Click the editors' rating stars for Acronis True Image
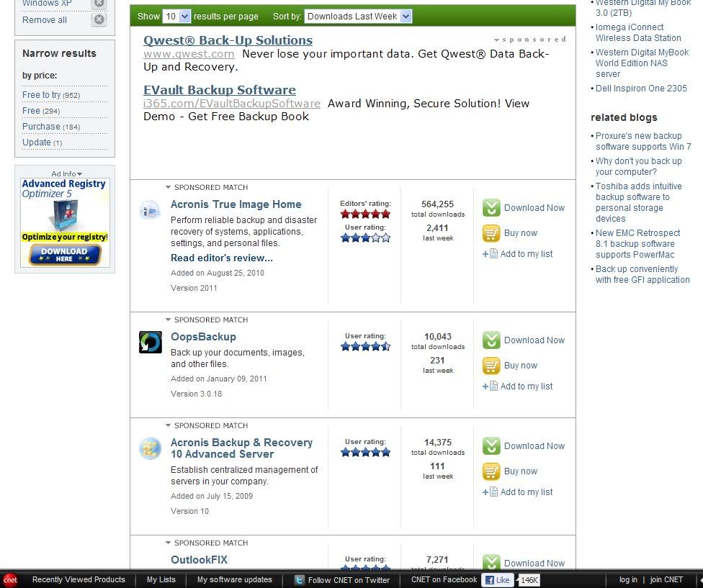The width and height of the screenshot is (703, 588). pos(365,214)
